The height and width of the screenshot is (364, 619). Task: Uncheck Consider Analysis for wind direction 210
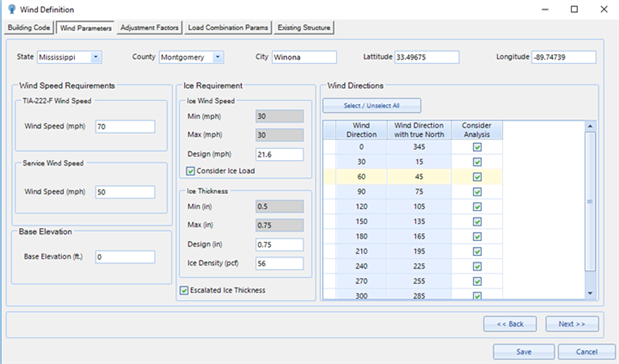pyautogui.click(x=477, y=251)
